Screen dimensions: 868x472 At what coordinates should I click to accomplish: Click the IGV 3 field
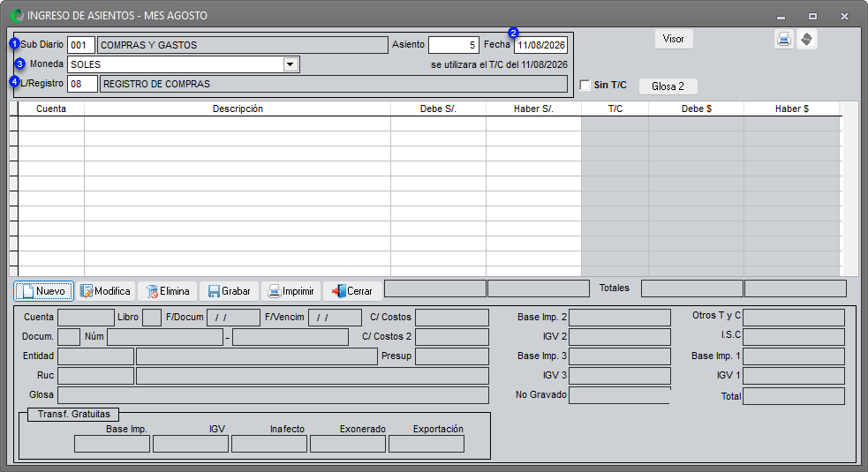click(620, 376)
